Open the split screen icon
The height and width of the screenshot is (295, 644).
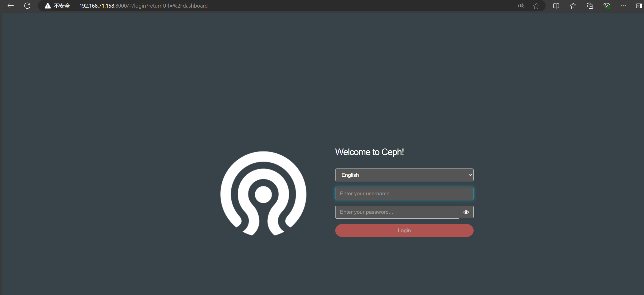pos(556,6)
